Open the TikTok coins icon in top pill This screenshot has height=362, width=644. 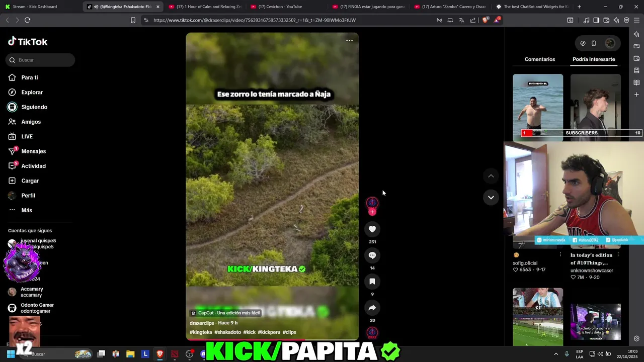tap(583, 43)
